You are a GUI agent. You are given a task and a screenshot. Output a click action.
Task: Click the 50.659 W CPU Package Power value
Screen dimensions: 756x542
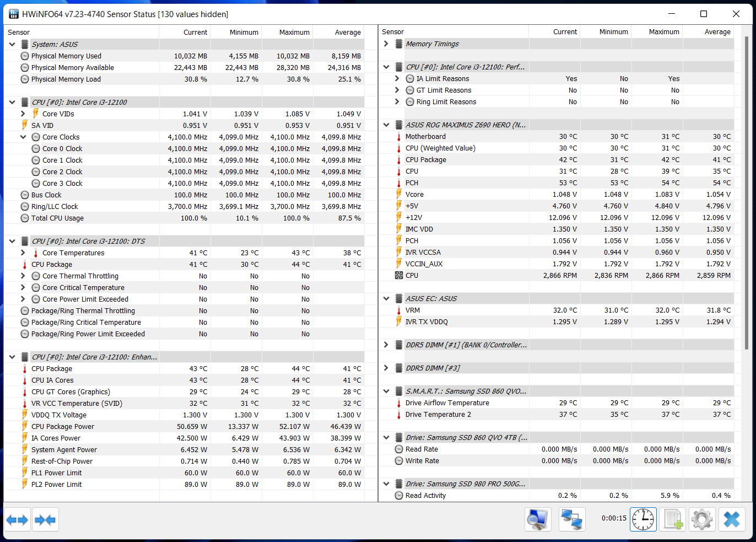192,426
